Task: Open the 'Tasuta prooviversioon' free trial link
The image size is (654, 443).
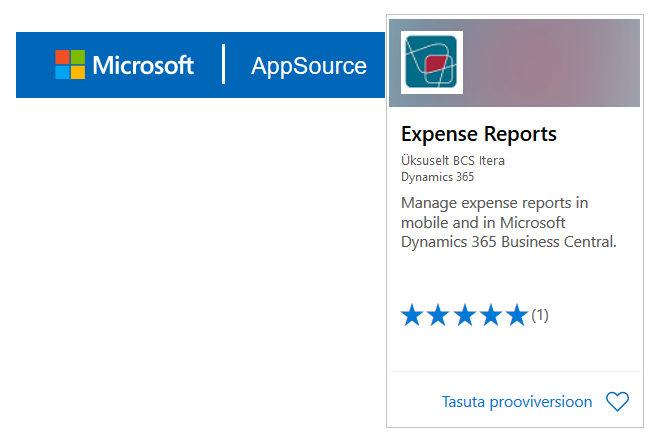Action: point(517,402)
